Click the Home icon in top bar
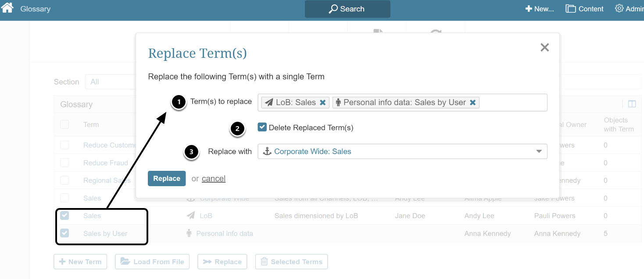 [7, 8]
